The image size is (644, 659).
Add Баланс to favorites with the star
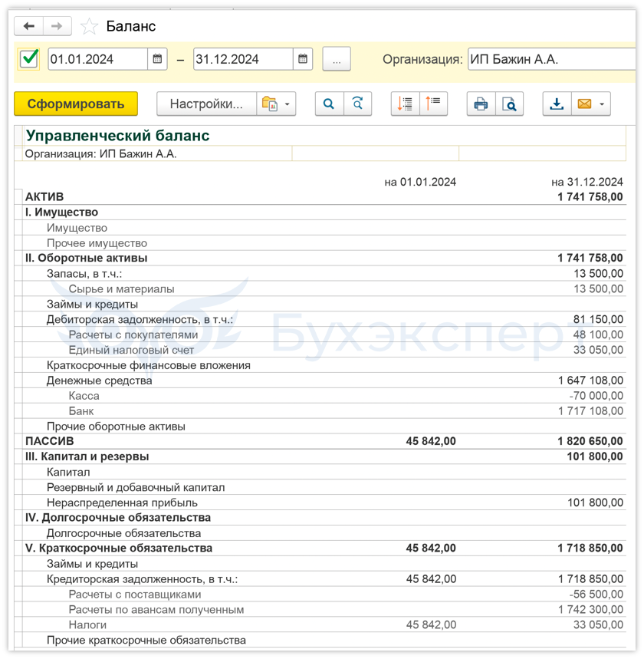click(89, 27)
